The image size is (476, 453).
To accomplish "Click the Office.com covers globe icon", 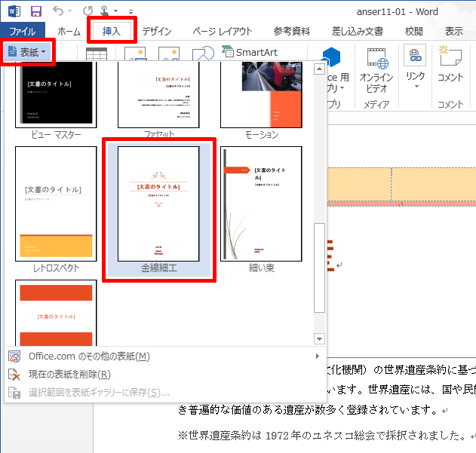I will pyautogui.click(x=14, y=357).
